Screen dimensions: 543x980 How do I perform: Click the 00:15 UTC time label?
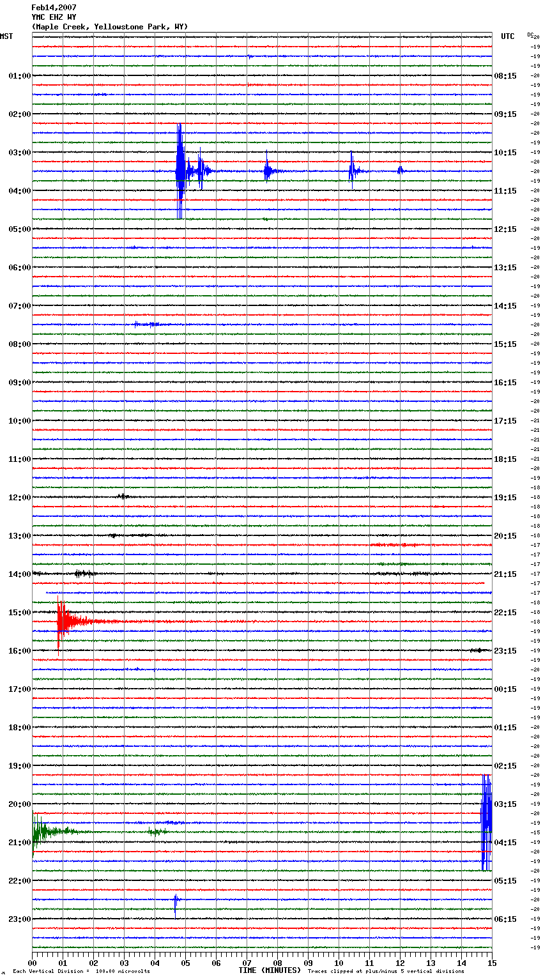pos(505,689)
